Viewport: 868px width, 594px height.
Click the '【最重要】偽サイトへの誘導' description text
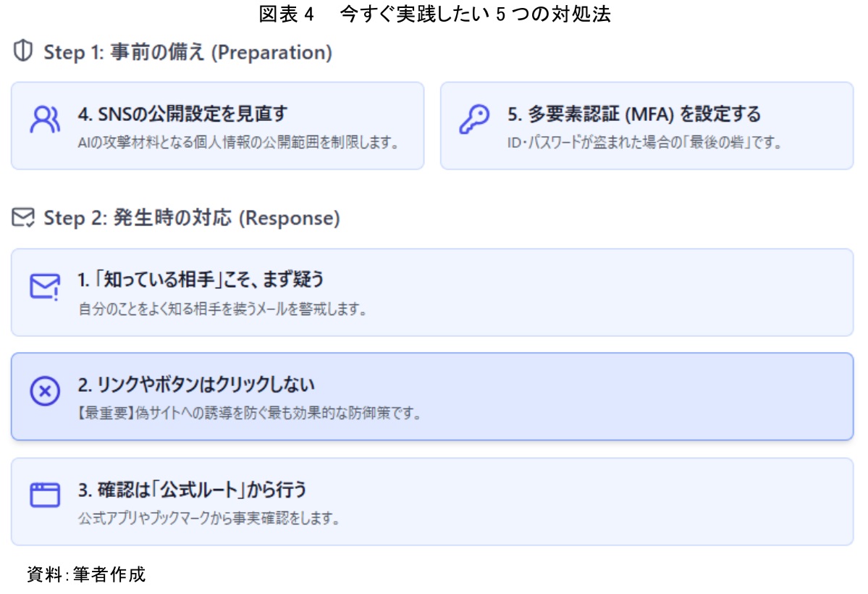[249, 414]
